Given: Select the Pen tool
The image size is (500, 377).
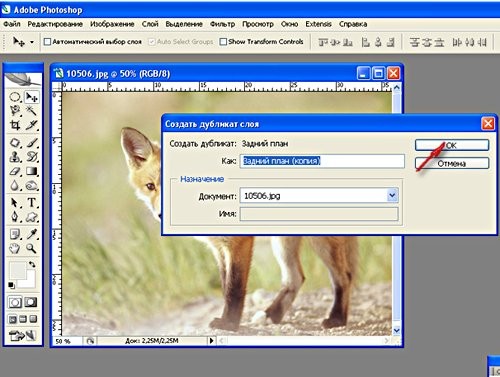Looking at the screenshot, I should click(x=15, y=217).
